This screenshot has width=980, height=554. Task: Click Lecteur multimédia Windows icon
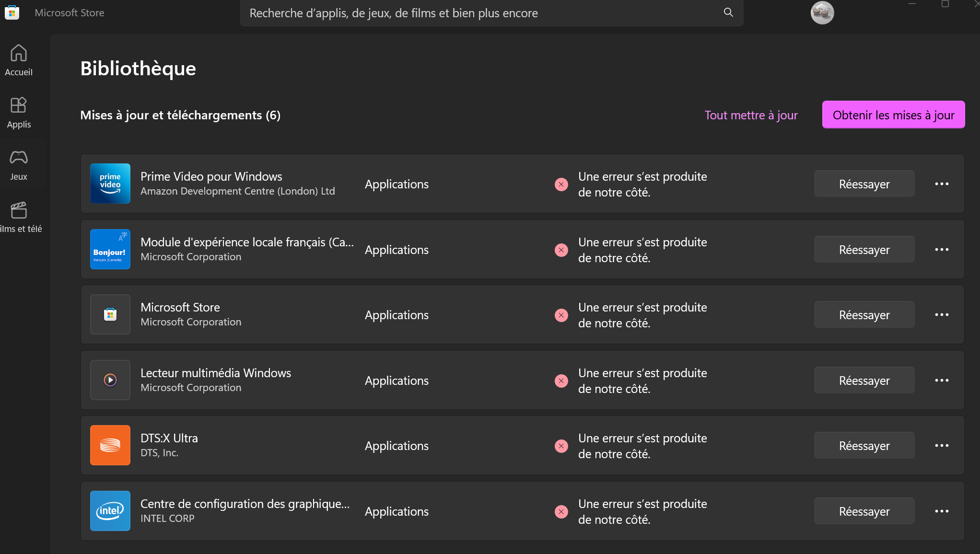[x=110, y=380]
